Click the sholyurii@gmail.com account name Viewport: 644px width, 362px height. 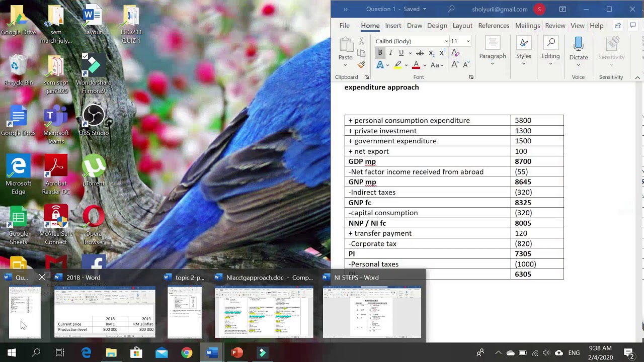(x=500, y=9)
